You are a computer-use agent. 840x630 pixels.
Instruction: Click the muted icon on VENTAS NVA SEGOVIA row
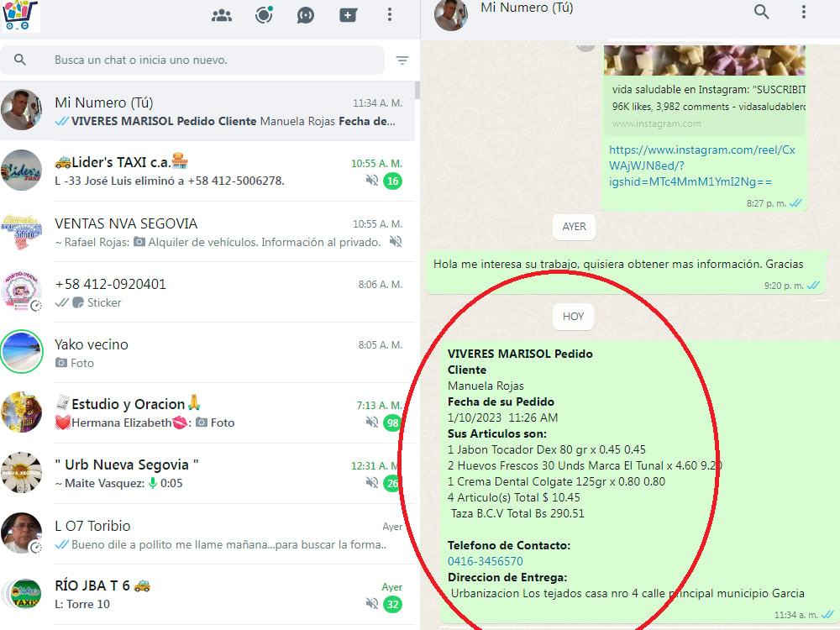[396, 242]
